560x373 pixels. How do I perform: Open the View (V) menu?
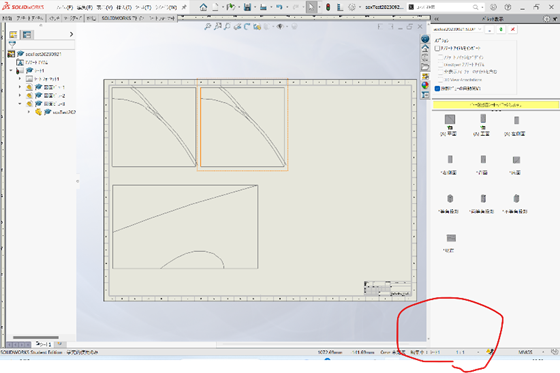pyautogui.click(x=105, y=7)
